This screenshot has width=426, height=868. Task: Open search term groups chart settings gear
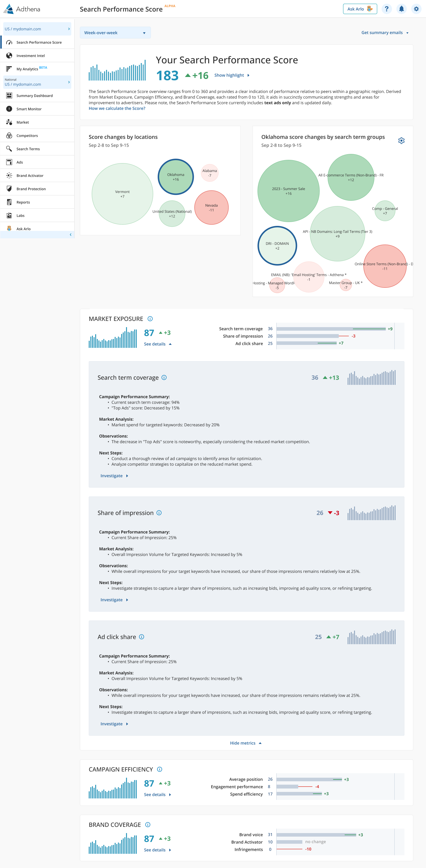pos(401,141)
